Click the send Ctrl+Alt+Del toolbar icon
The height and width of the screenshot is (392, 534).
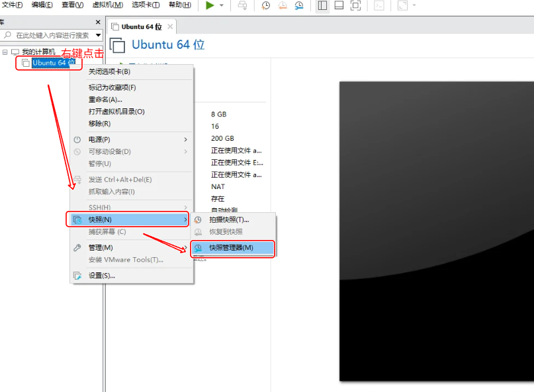(242, 5)
